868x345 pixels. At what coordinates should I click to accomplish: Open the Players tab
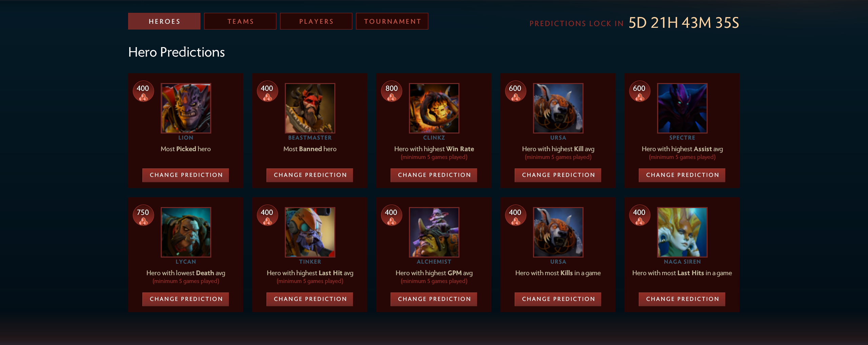(x=316, y=21)
